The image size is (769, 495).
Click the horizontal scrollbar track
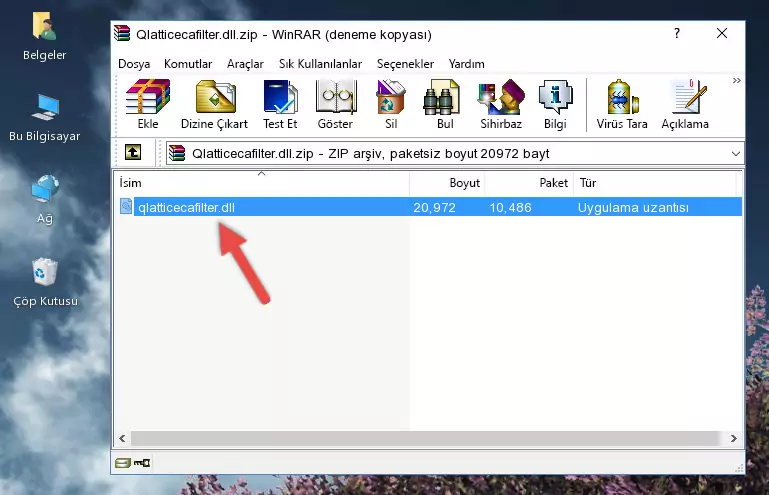pyautogui.click(x=426, y=438)
